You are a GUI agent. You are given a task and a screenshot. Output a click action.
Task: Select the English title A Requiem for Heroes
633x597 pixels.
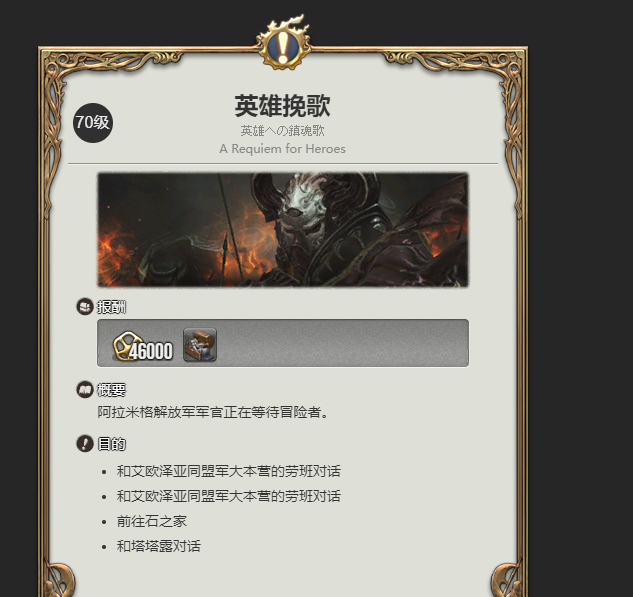283,149
